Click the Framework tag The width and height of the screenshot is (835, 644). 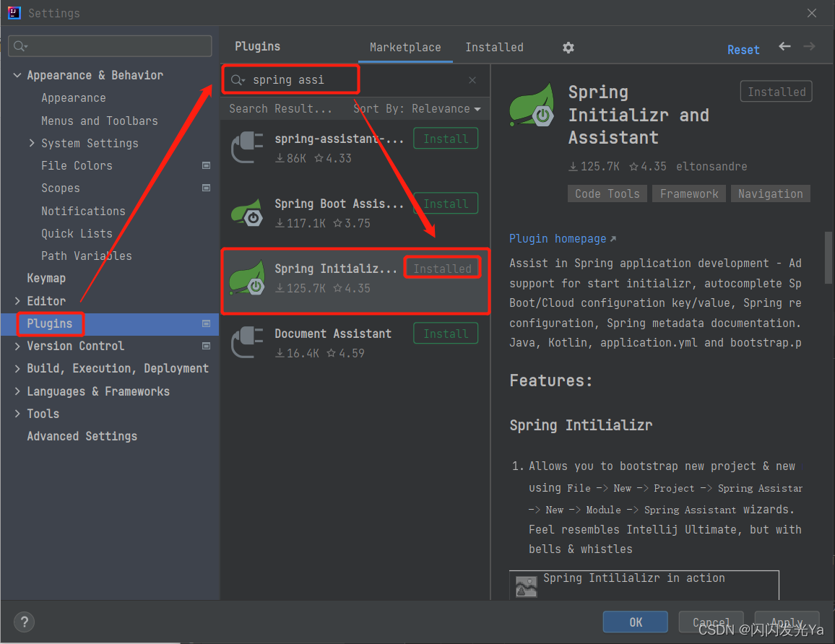click(689, 193)
